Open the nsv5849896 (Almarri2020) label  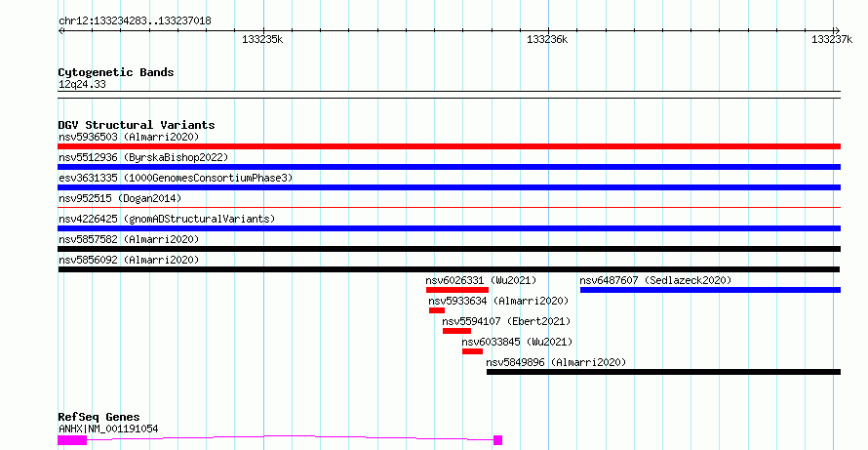tap(556, 362)
